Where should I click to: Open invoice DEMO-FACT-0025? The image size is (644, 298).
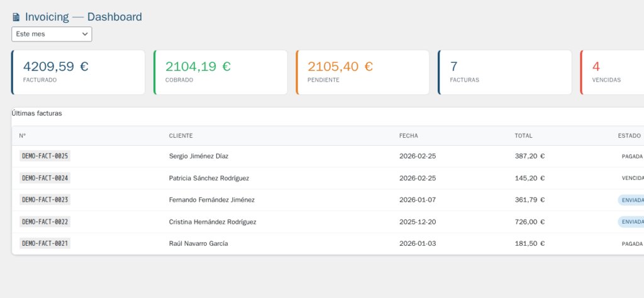[45, 156]
